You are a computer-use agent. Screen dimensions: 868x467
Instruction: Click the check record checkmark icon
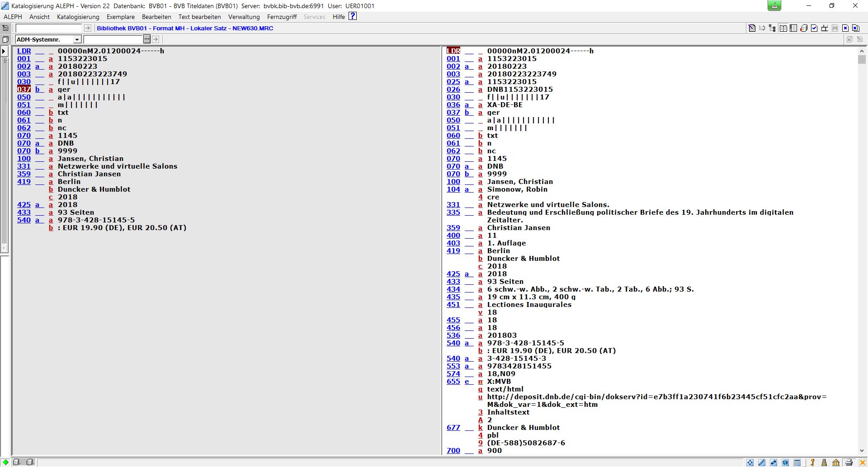[814, 28]
